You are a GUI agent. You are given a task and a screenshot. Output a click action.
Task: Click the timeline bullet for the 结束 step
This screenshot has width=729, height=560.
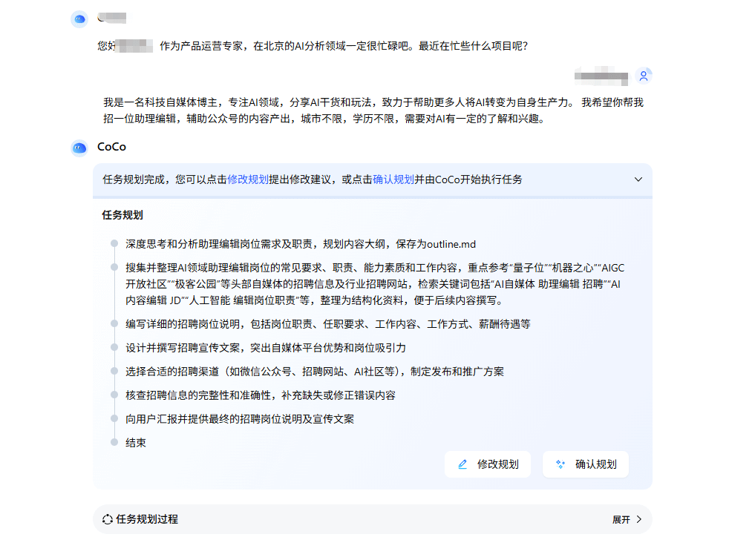point(114,442)
